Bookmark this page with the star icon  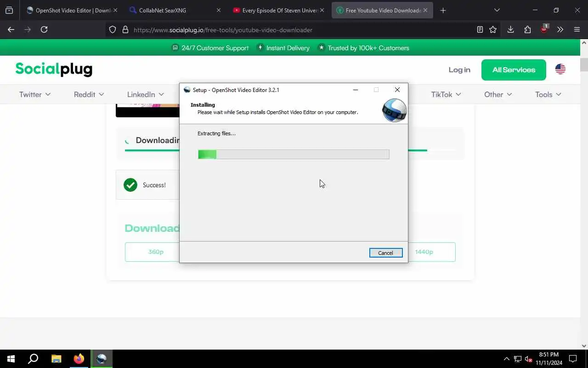point(493,29)
